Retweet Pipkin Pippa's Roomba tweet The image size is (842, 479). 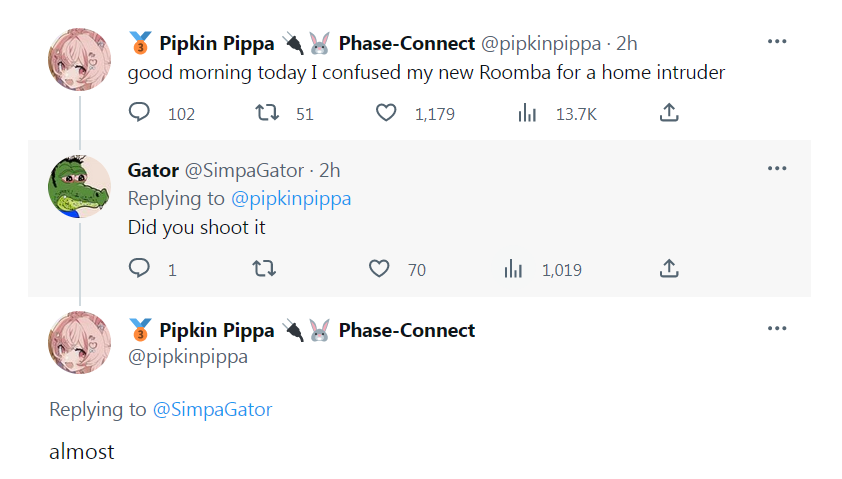click(267, 114)
